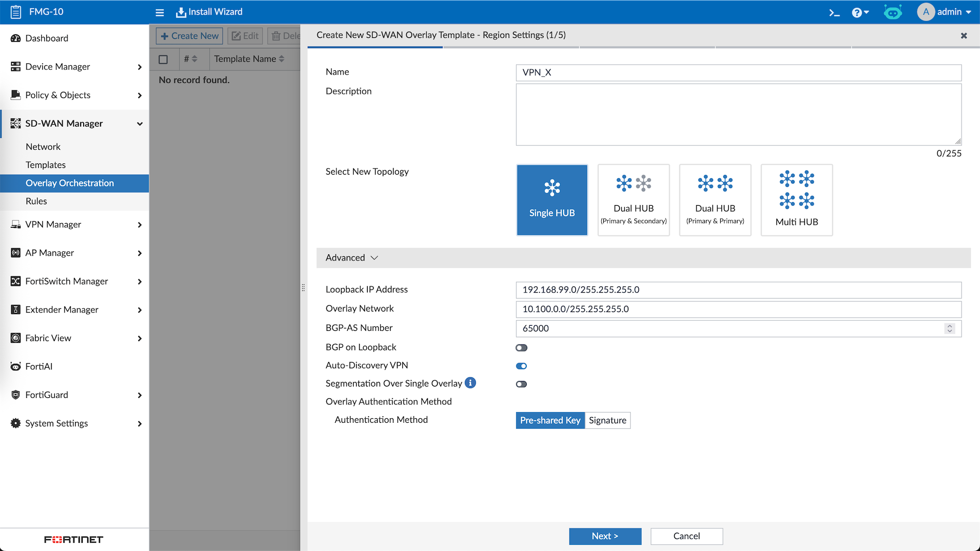Click the Segmentation Over Single Overlay info icon
Viewport: 980px width, 551px height.
[470, 383]
